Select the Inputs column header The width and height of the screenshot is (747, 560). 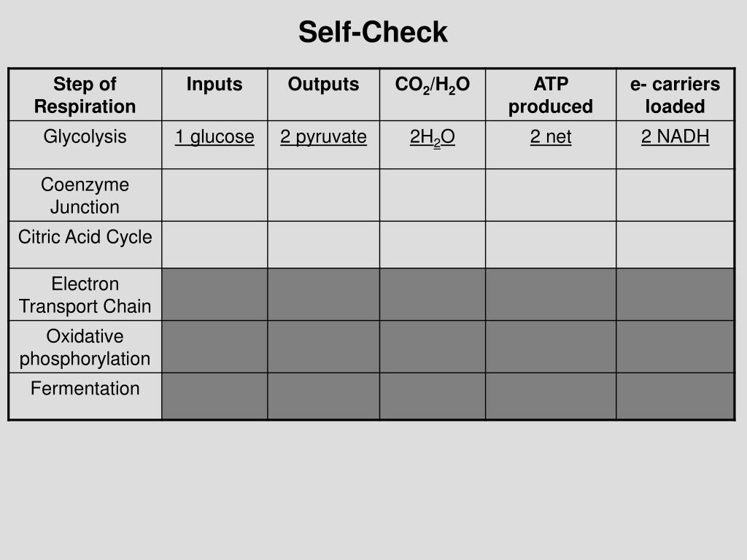point(214,85)
